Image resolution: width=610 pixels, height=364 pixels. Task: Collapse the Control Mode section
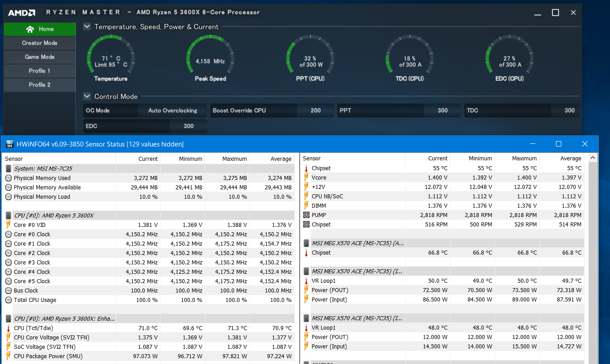pos(87,96)
